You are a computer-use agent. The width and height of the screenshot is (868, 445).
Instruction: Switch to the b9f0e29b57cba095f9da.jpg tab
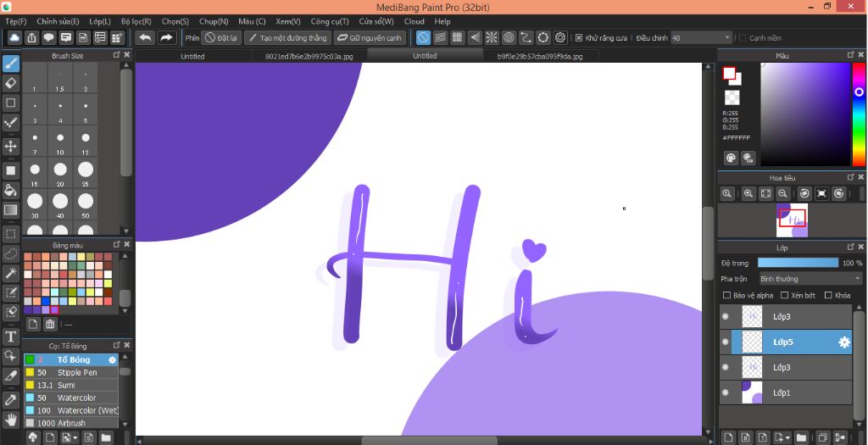point(540,56)
